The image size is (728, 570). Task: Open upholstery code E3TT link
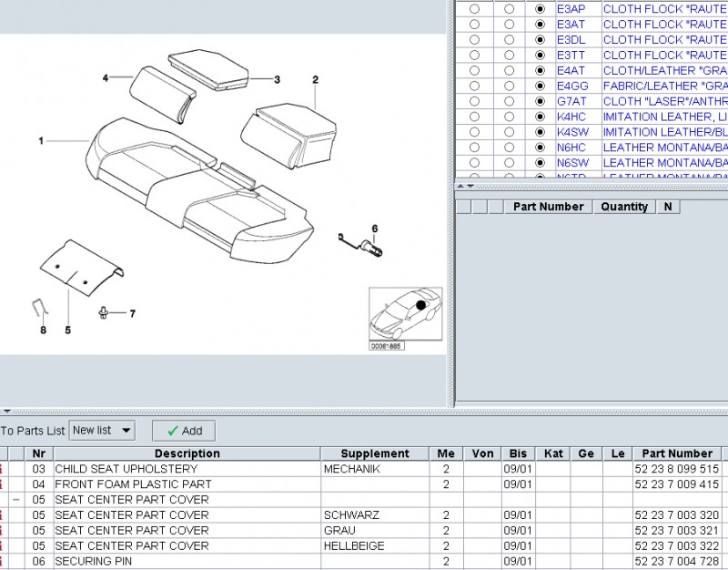pos(571,55)
